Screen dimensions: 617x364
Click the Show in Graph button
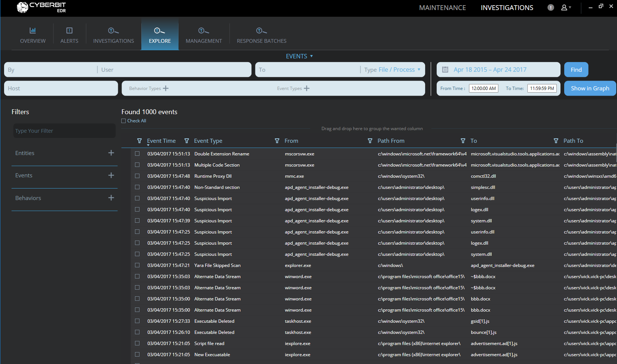(590, 88)
